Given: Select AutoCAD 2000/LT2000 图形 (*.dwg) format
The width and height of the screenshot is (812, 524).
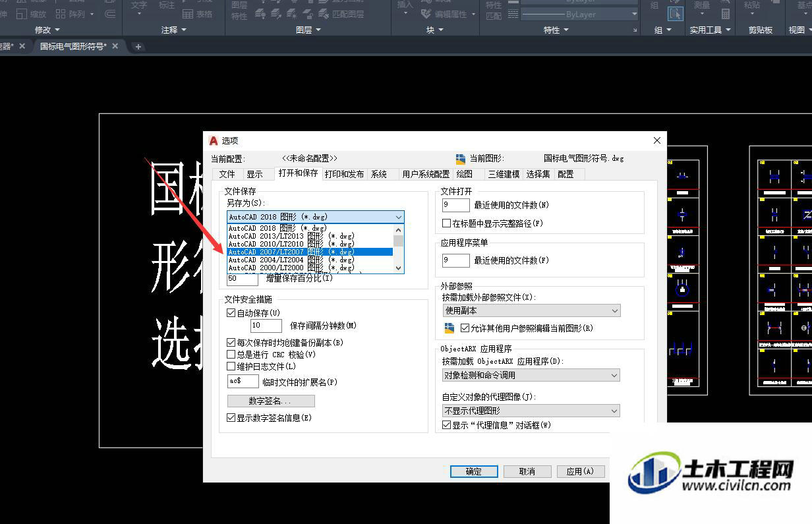Looking at the screenshot, I should click(310, 268).
